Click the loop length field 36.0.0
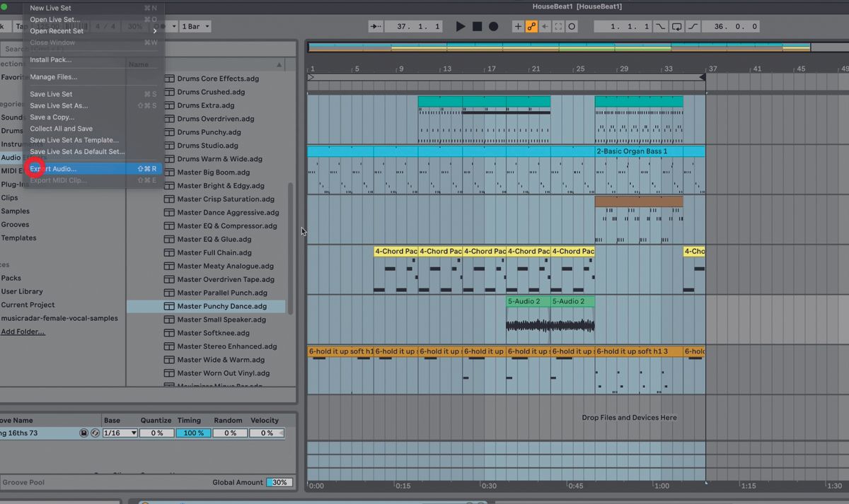The width and height of the screenshot is (849, 504). click(732, 26)
